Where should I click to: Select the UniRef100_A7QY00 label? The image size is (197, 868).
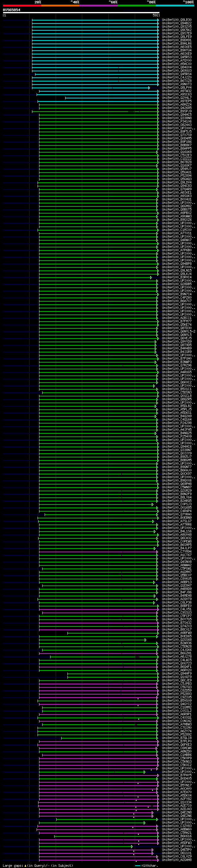176,60
